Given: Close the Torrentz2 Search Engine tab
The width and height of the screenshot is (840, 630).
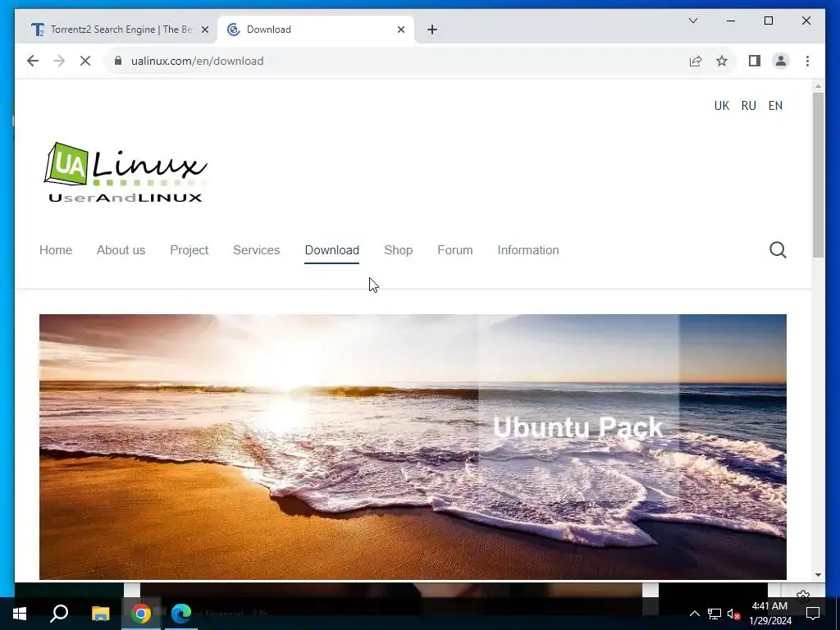Looking at the screenshot, I should pyautogui.click(x=204, y=30).
